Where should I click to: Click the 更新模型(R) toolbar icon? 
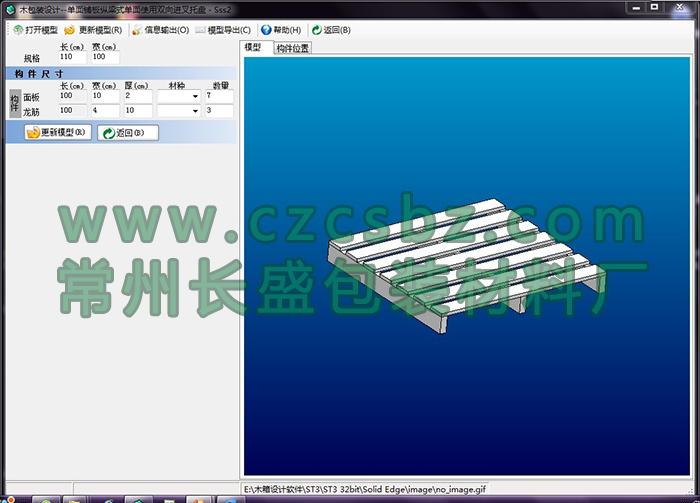coord(69,30)
